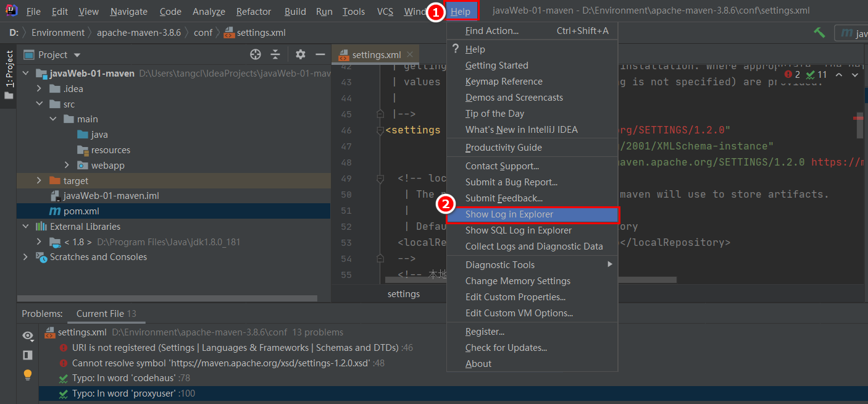Viewport: 868px width, 404px height.
Task: Open the File menu
Action: (33, 11)
